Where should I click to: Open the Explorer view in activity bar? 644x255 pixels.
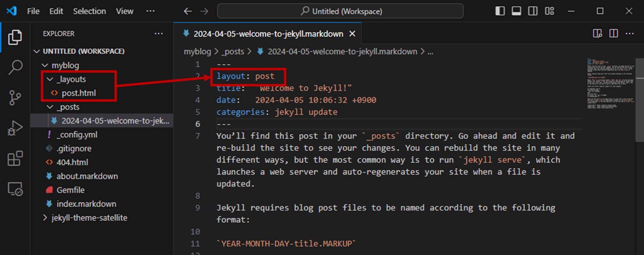(x=15, y=37)
